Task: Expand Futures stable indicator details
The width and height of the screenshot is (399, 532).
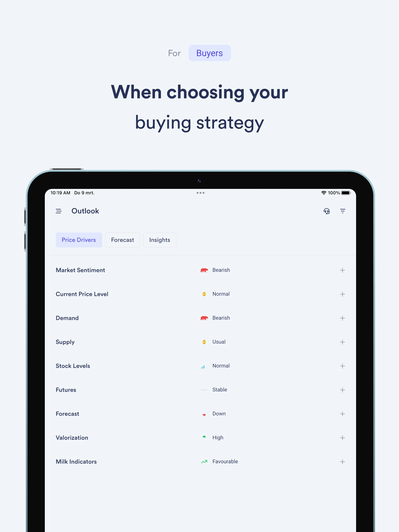Action: click(x=343, y=390)
